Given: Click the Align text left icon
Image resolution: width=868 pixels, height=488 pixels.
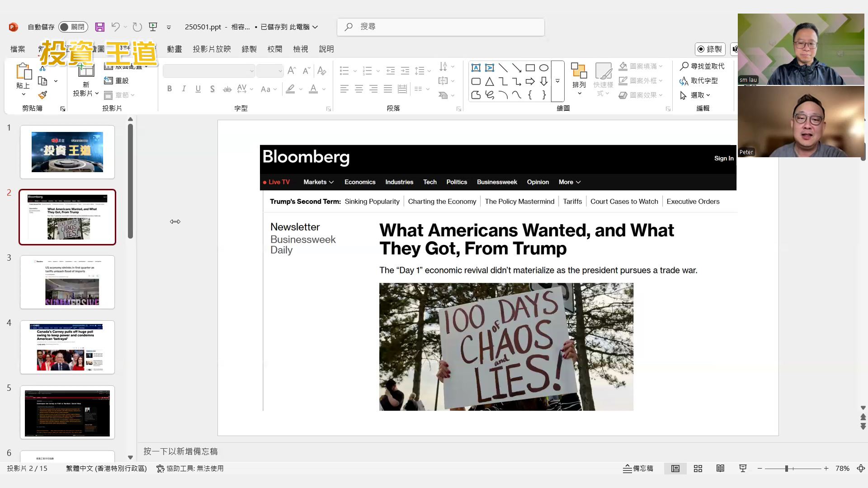Looking at the screenshot, I should click(x=344, y=89).
